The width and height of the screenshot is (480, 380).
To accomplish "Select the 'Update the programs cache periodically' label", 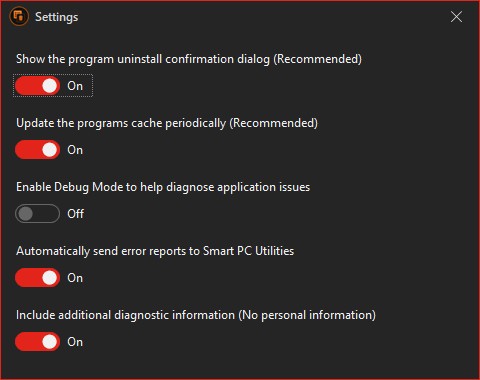I will click(167, 123).
